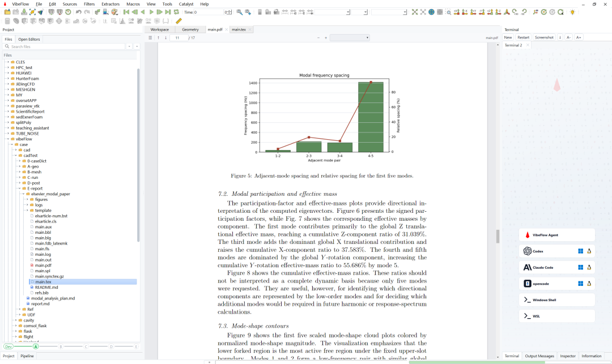
Task: Open the Extractors menu
Action: [x=110, y=4]
